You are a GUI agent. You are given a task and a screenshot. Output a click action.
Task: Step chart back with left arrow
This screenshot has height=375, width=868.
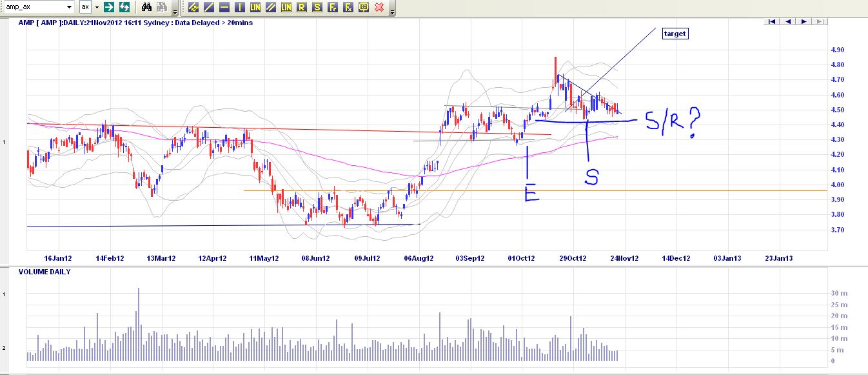point(787,21)
